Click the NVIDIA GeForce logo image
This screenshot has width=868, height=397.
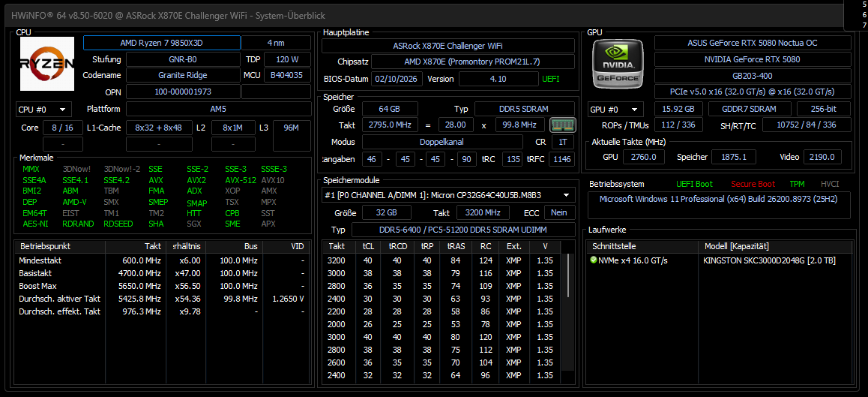pyautogui.click(x=616, y=63)
